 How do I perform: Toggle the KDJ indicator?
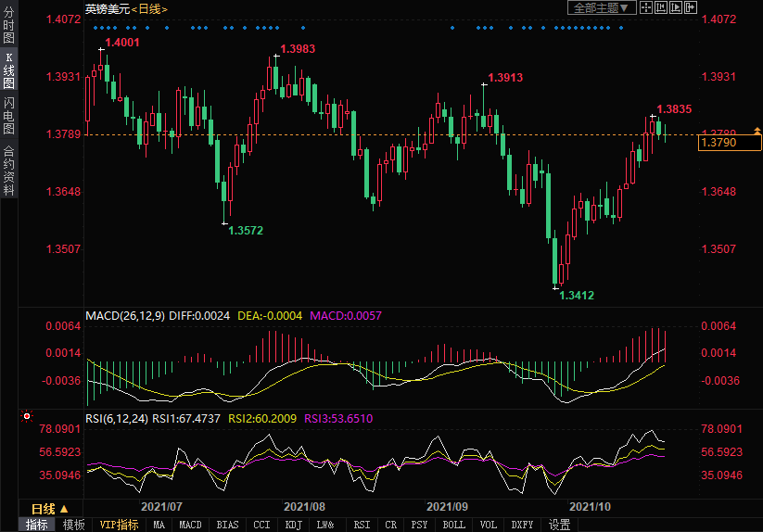coord(294,525)
